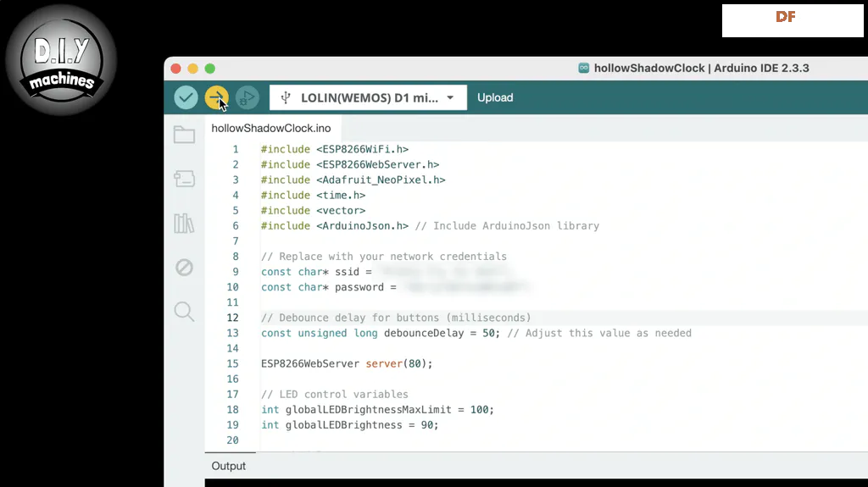
Task: Open the Sketchbook folder sidebar icon
Action: click(x=184, y=135)
